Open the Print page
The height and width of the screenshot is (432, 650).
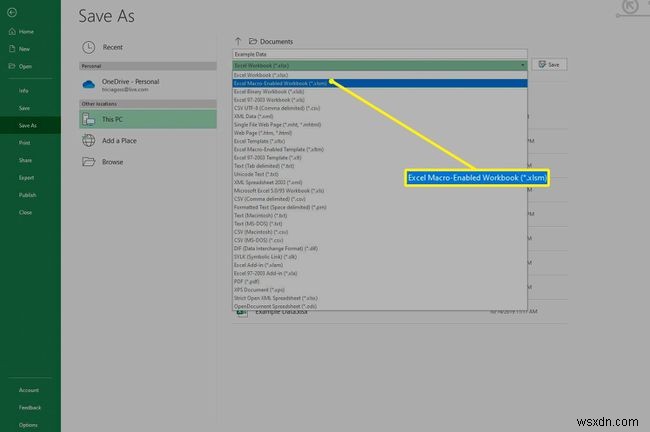coord(24,143)
